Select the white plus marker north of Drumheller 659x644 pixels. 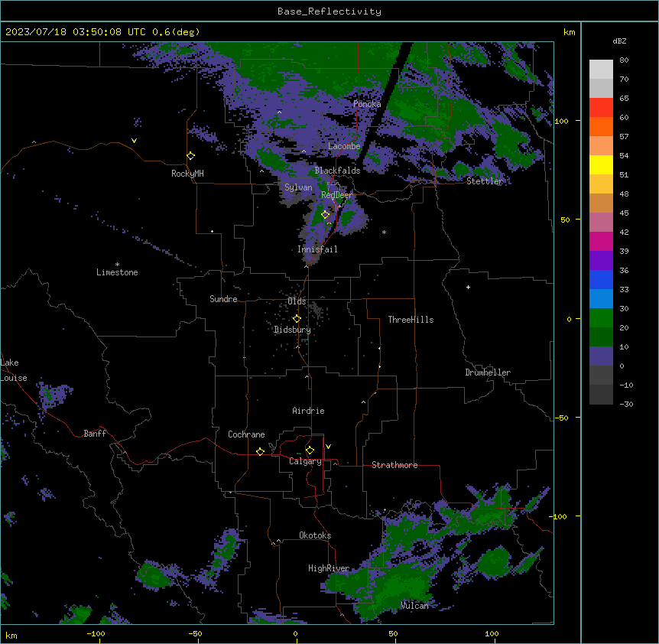click(468, 287)
